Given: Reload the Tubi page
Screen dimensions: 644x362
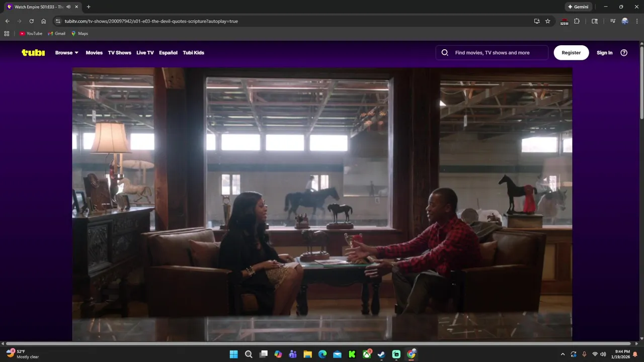Looking at the screenshot, I should pyautogui.click(x=31, y=21).
